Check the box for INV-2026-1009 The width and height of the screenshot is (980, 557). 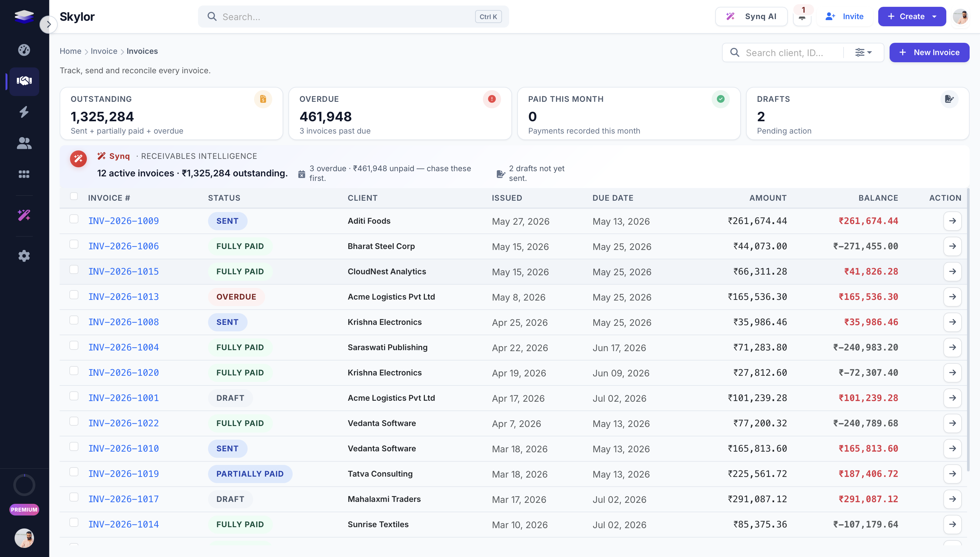(x=74, y=219)
